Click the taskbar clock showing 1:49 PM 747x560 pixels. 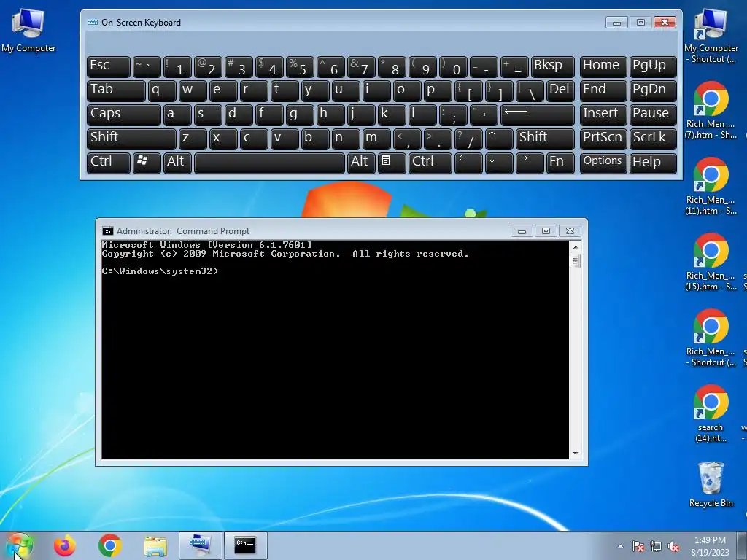tap(710, 546)
